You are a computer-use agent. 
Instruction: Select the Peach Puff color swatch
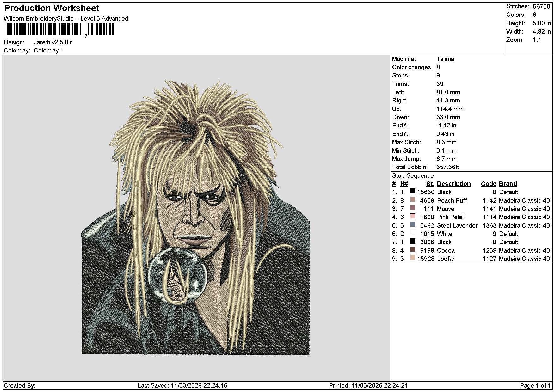pos(412,199)
